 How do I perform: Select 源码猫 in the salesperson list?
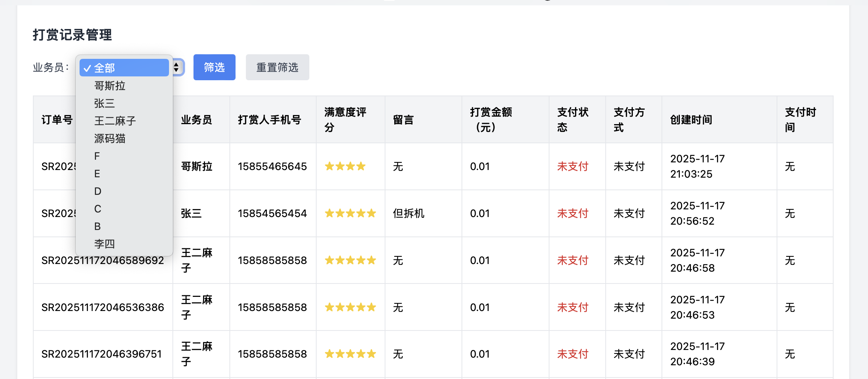click(110, 138)
